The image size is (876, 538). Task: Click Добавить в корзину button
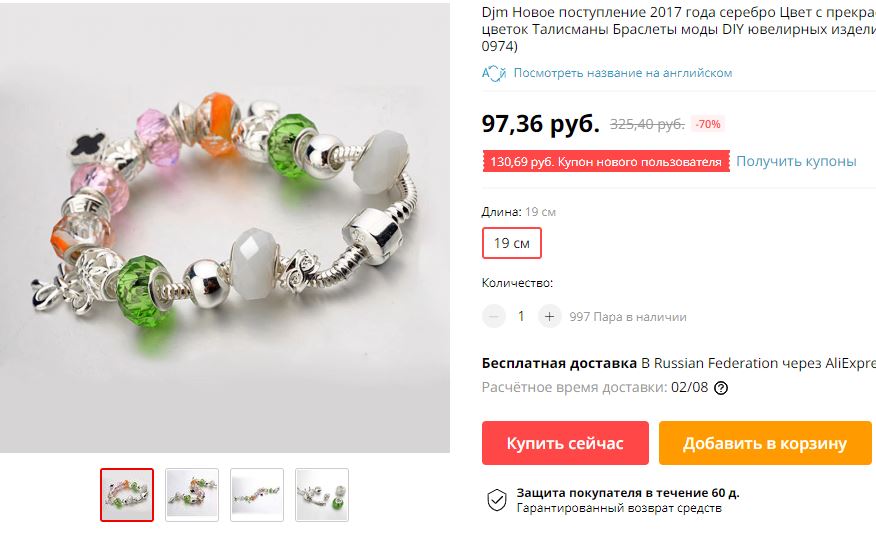pos(765,443)
